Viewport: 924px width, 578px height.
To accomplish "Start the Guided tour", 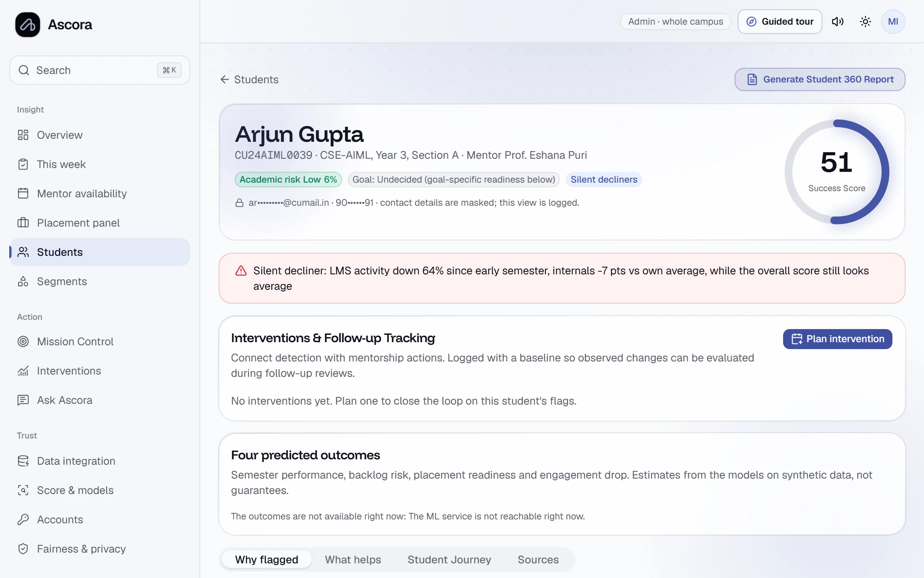I will pyautogui.click(x=780, y=22).
